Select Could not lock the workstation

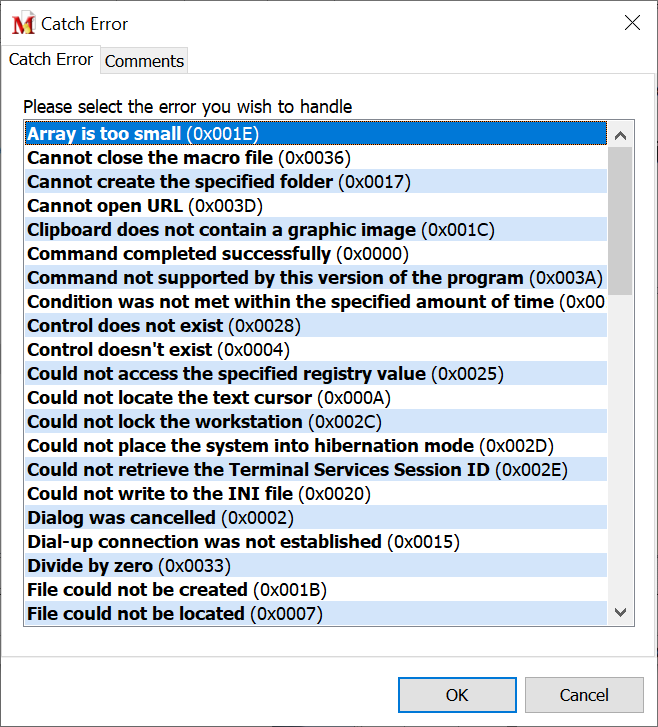tap(204, 421)
